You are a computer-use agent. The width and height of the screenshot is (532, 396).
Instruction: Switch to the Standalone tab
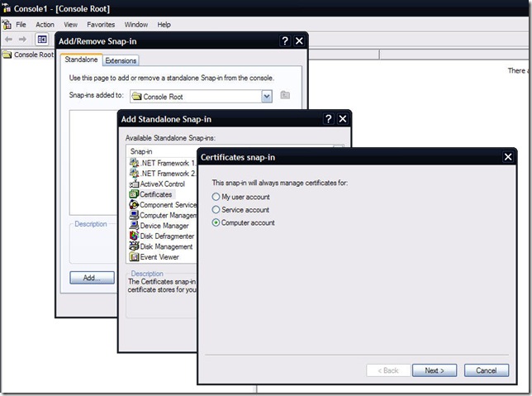81,60
